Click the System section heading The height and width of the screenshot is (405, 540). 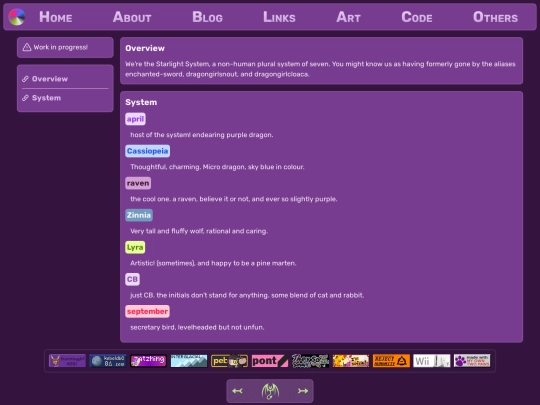141,102
